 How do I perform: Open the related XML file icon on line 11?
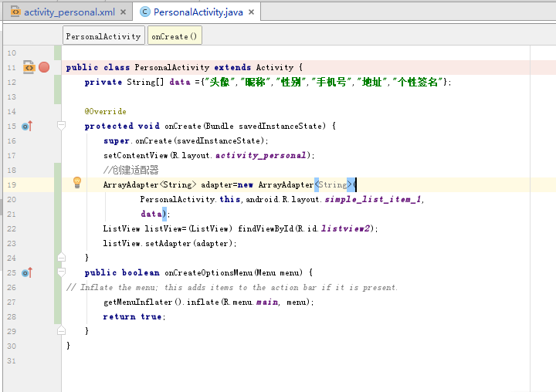click(29, 67)
